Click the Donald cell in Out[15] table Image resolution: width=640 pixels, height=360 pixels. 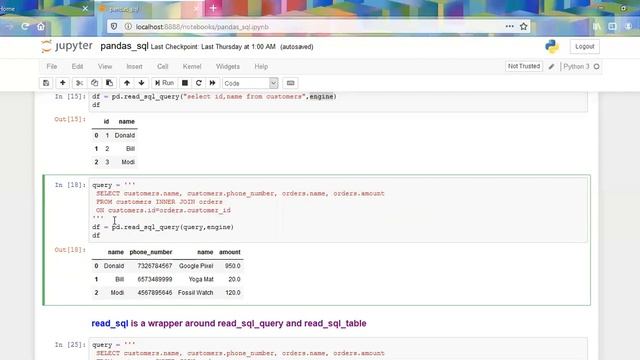coord(124,135)
